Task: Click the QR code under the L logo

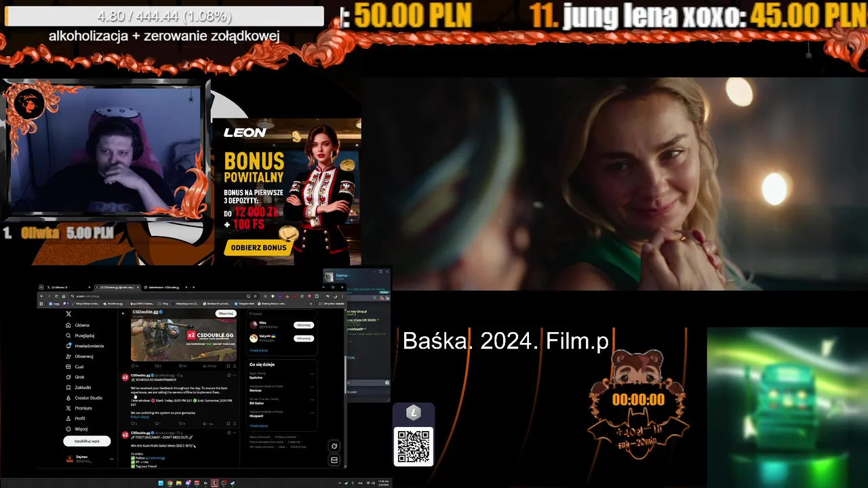Action: (x=413, y=445)
